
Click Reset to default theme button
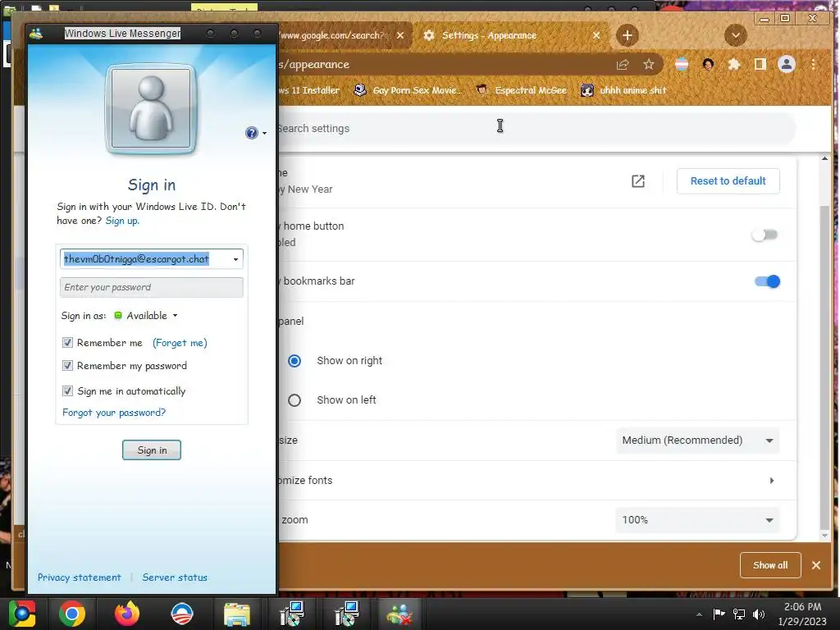tap(728, 181)
